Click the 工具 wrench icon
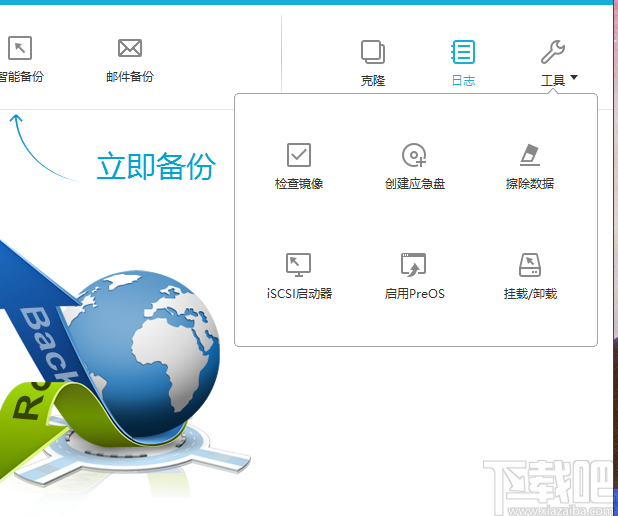618x516 pixels. pos(553,52)
